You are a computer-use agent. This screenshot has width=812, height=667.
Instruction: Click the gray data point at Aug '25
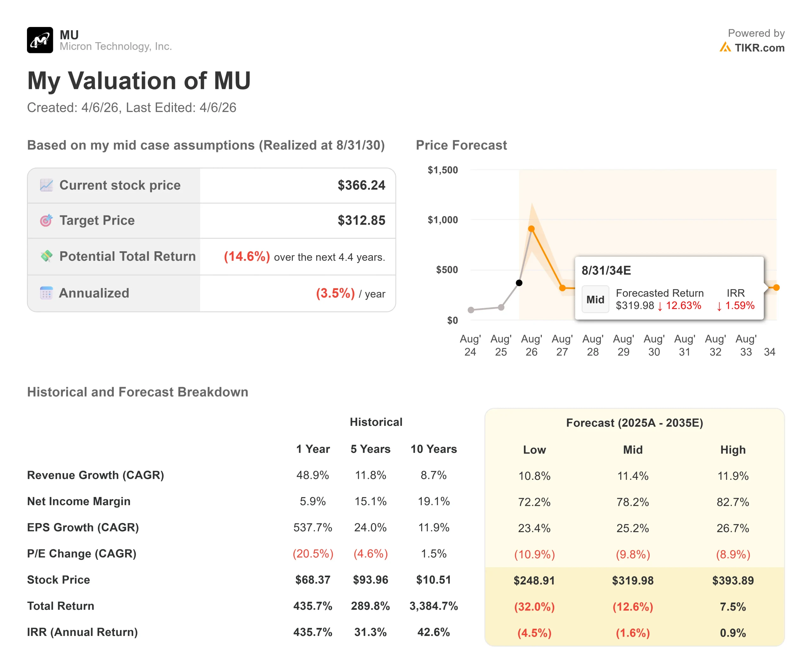coord(501,307)
